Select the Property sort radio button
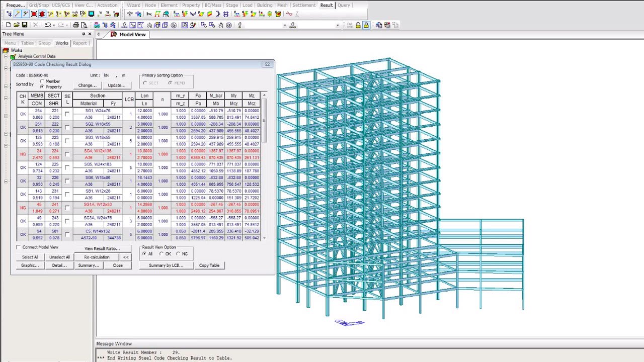Screen dimensions: 644x362 [42, 87]
